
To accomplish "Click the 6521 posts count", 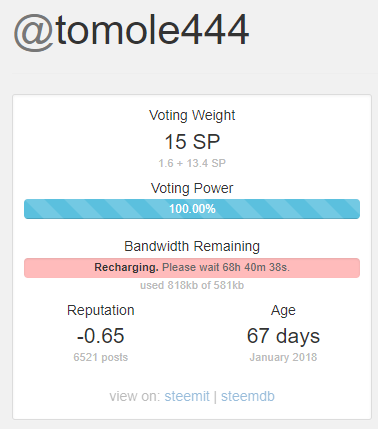I will pyautogui.click(x=101, y=357).
